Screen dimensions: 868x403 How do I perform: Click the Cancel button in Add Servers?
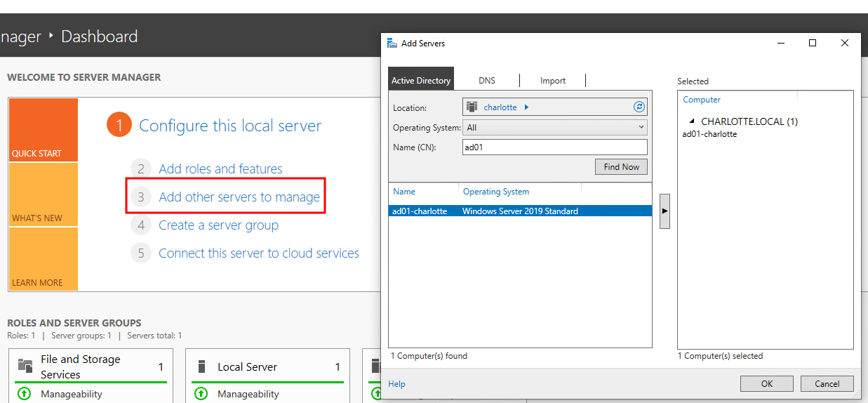[x=827, y=383]
